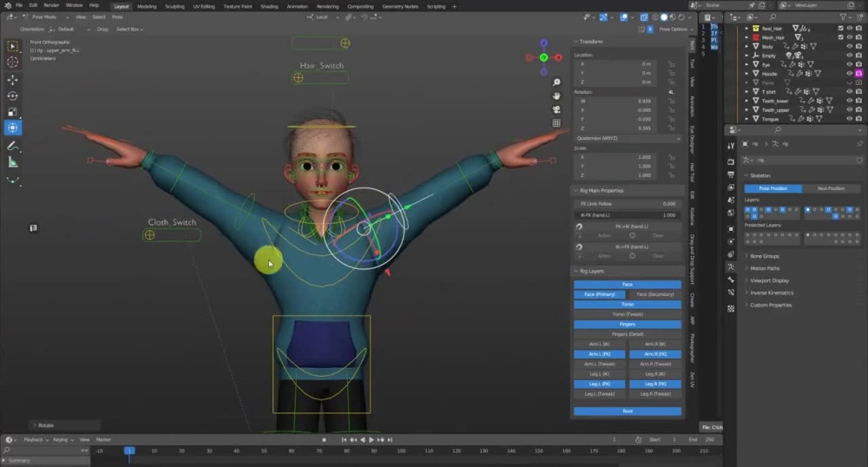The height and width of the screenshot is (467, 868).
Task: Activate the Transform tool
Action: [x=12, y=128]
